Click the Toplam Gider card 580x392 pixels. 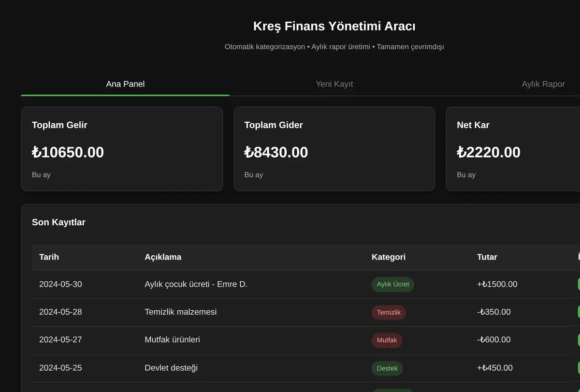click(334, 149)
